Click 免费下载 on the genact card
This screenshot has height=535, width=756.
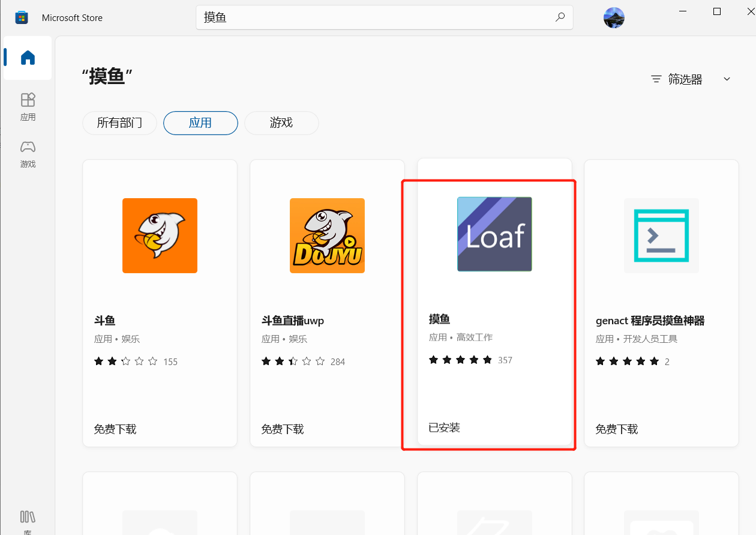pyautogui.click(x=617, y=429)
